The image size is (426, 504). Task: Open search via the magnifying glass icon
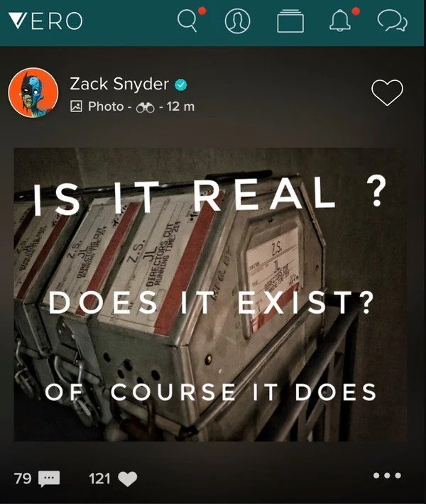187,21
